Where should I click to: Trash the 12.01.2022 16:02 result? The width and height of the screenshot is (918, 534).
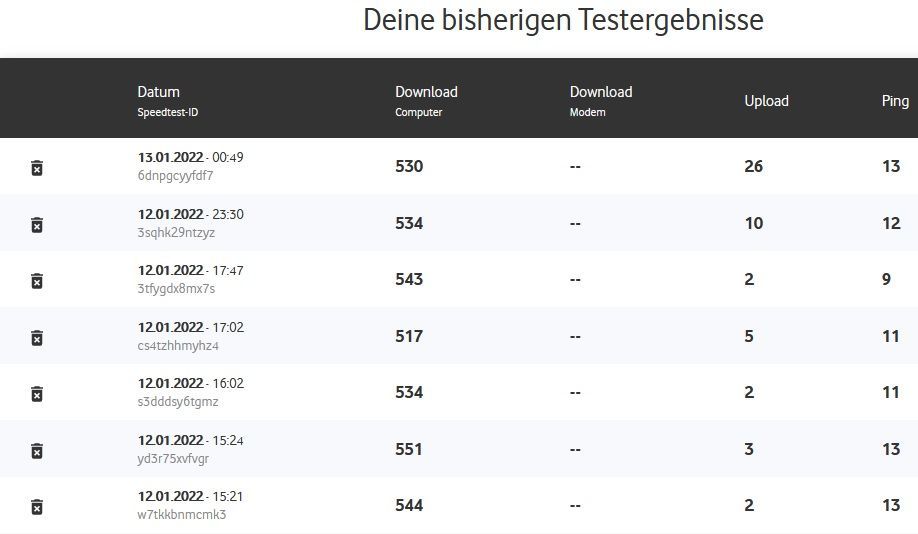[37, 394]
